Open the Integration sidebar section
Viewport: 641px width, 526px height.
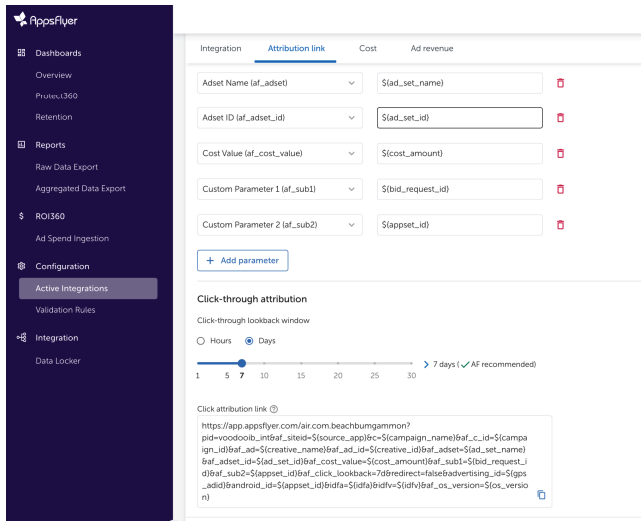tap(56, 338)
